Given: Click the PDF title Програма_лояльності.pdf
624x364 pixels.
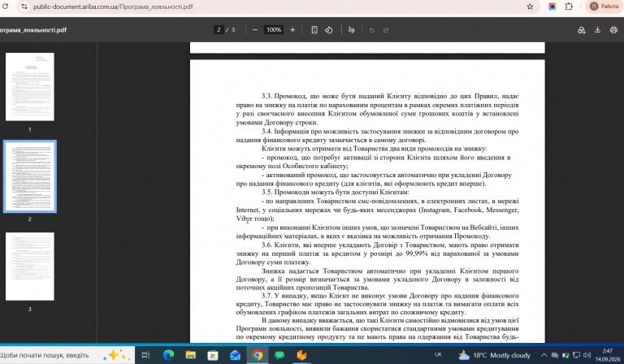Looking at the screenshot, I should (x=32, y=30).
